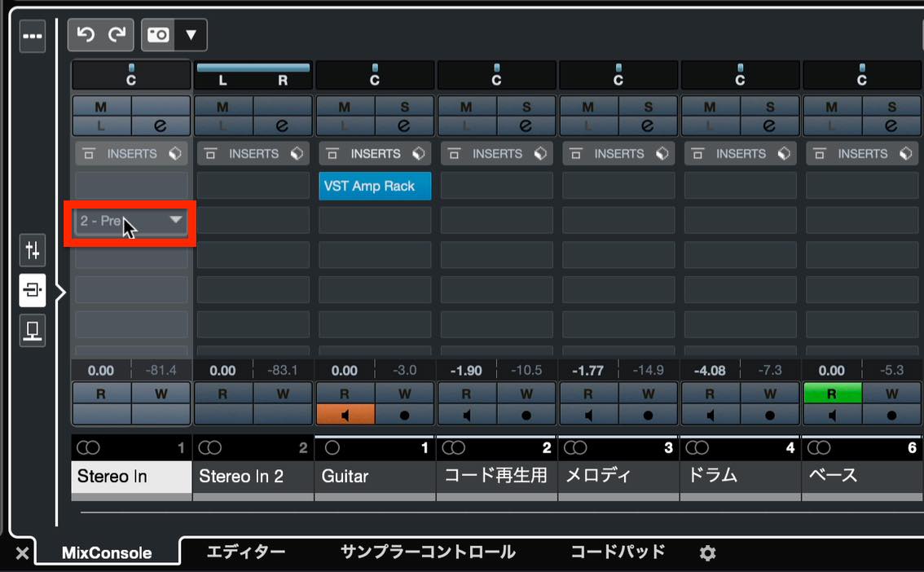This screenshot has height=572, width=924.
Task: Select the inserts rack view icon
Action: [33, 290]
